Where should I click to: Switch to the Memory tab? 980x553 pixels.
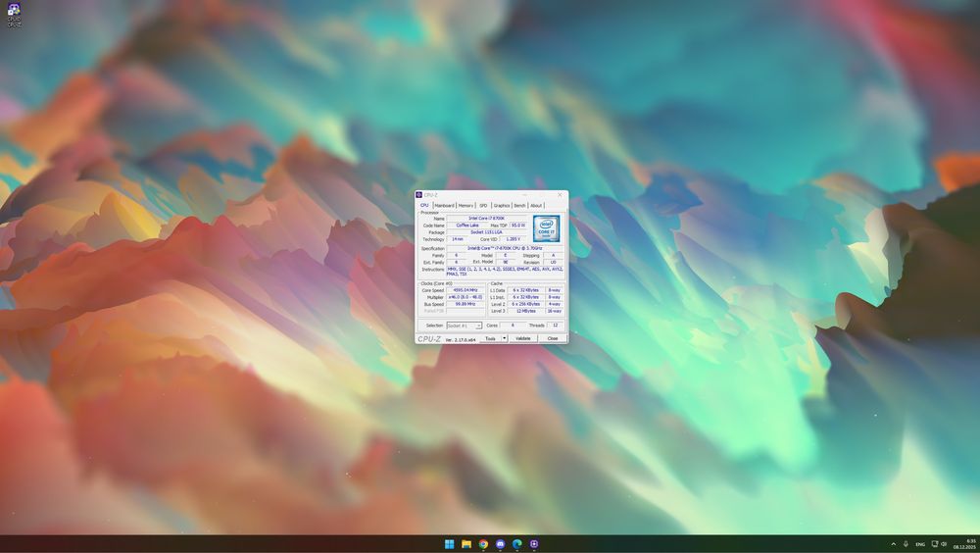[x=465, y=206]
